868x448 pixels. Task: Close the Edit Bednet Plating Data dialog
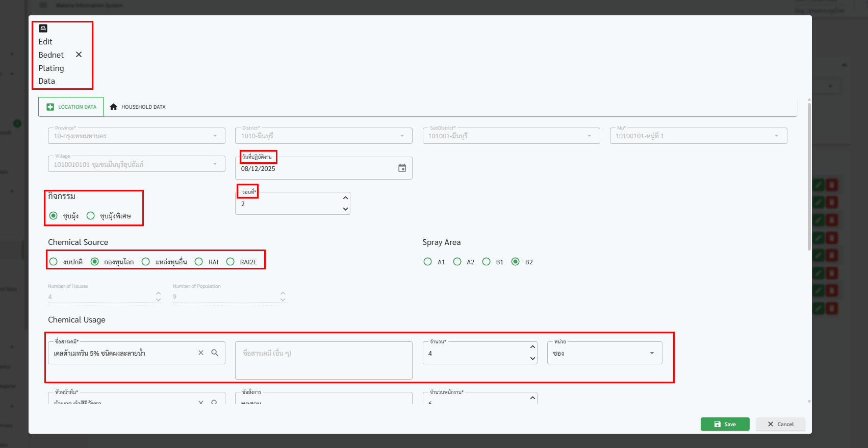point(79,55)
